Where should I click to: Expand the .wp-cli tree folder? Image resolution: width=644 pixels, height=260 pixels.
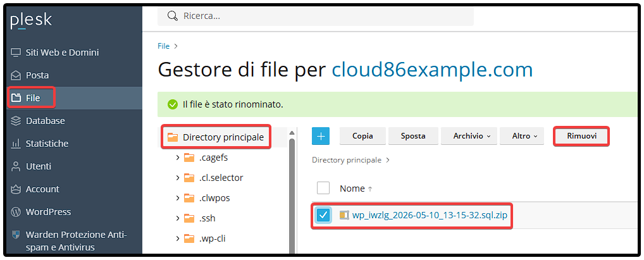(177, 238)
